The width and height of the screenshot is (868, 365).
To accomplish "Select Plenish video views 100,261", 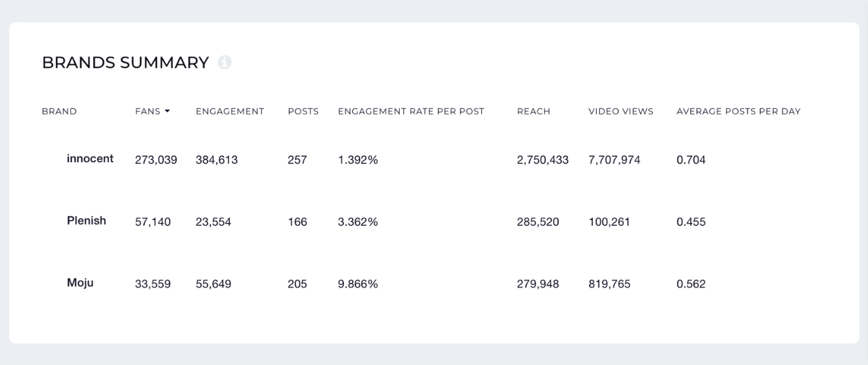I will click(x=609, y=222).
